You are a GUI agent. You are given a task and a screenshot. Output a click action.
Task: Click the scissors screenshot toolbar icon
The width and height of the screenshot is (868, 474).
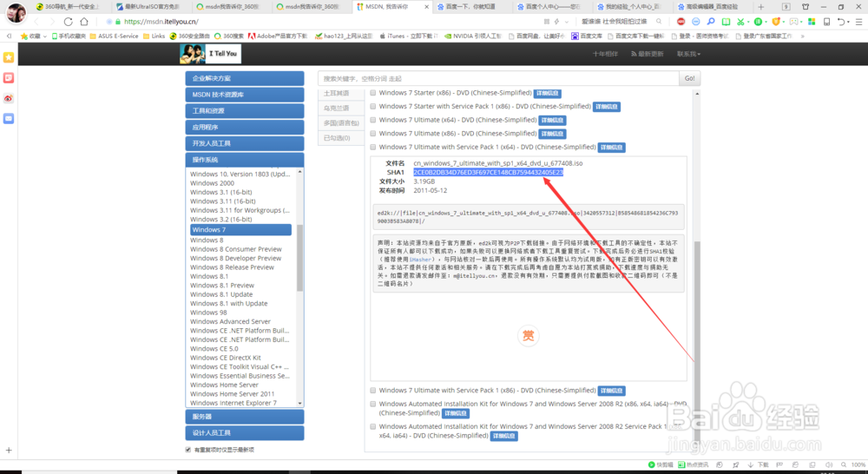740,22
